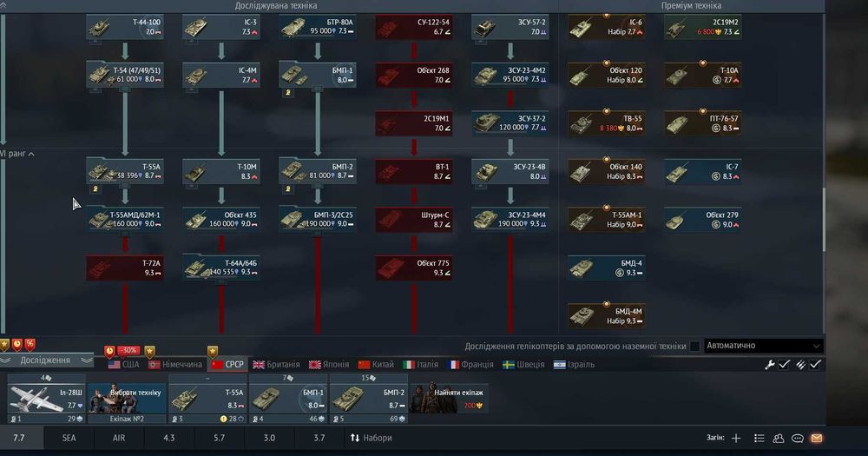Toggle auto-ammo refill checkbox next to shells
This screenshot has width=868, height=456.
click(815, 365)
